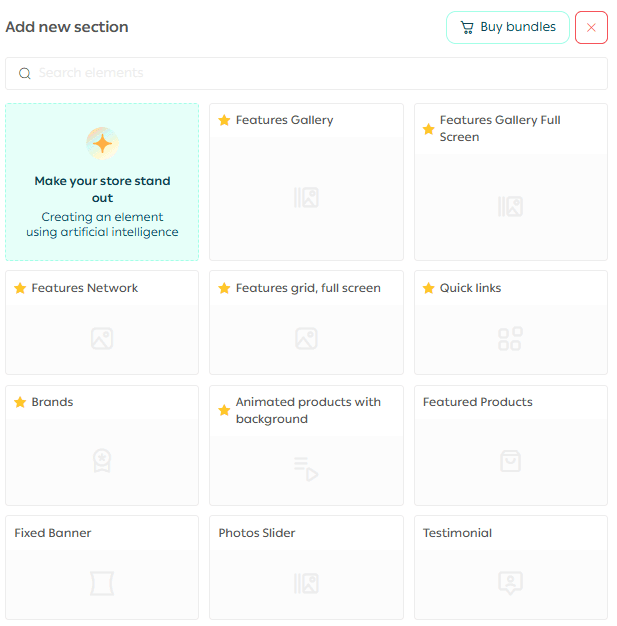Click the Quick links grid icon

510,339
